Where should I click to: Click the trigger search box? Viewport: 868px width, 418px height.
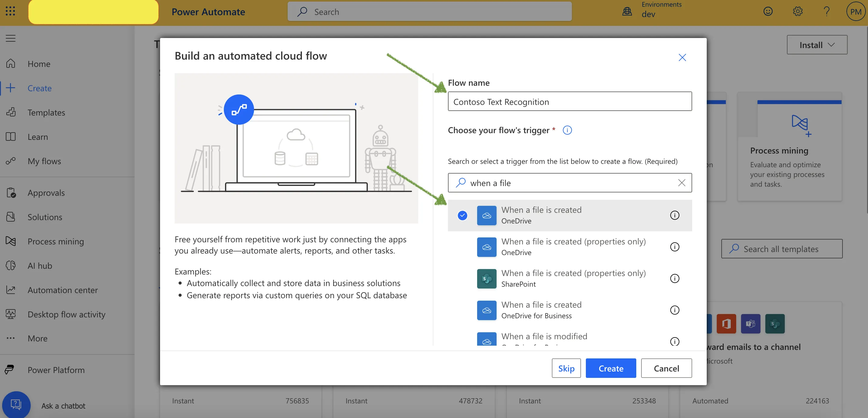tap(570, 183)
